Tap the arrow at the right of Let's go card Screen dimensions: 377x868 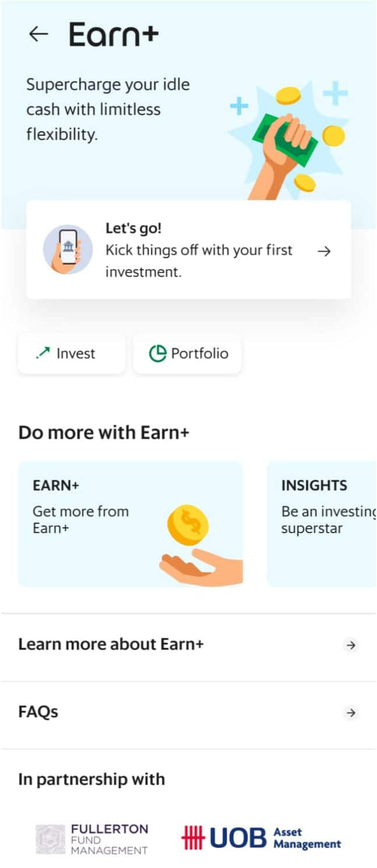point(323,251)
